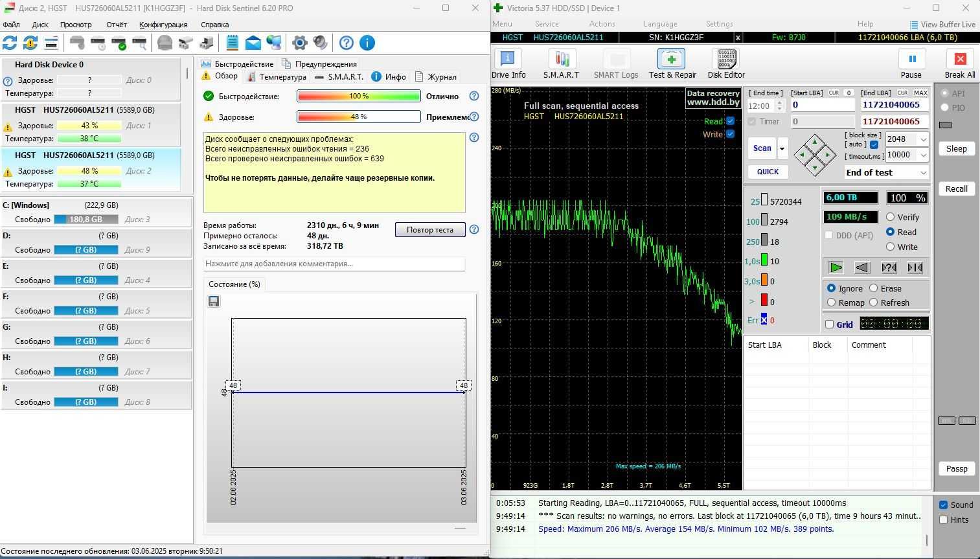
Task: Click the disk with green checkmark test icon
Action: 119,43
